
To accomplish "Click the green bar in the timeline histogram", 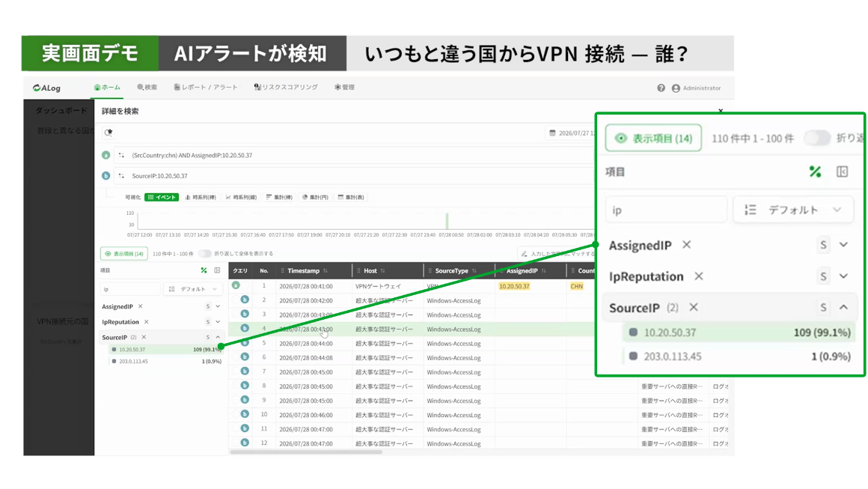I will (x=447, y=221).
